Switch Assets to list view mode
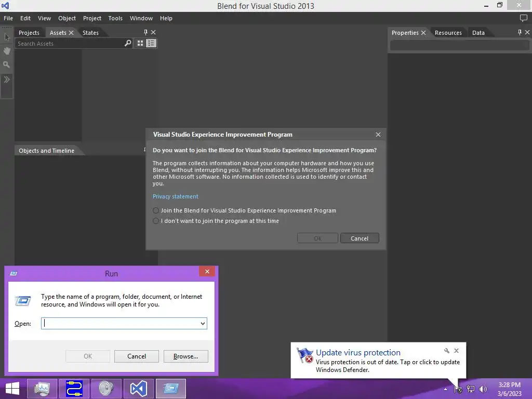 tap(151, 43)
